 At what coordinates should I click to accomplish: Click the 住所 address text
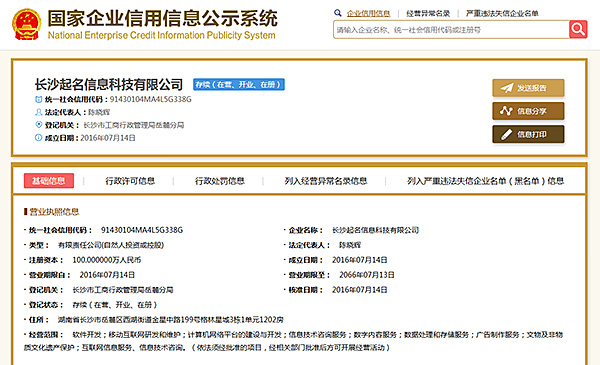pos(170,319)
